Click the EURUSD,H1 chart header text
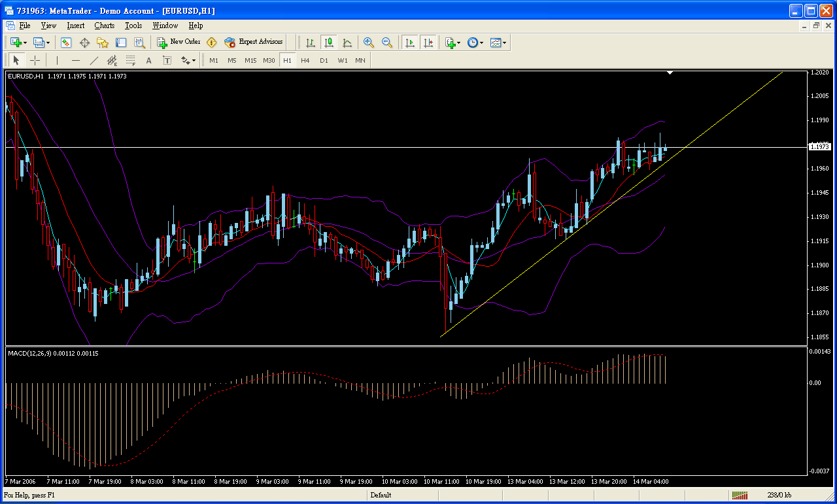Viewport: 837px width, 504px height. (x=26, y=76)
